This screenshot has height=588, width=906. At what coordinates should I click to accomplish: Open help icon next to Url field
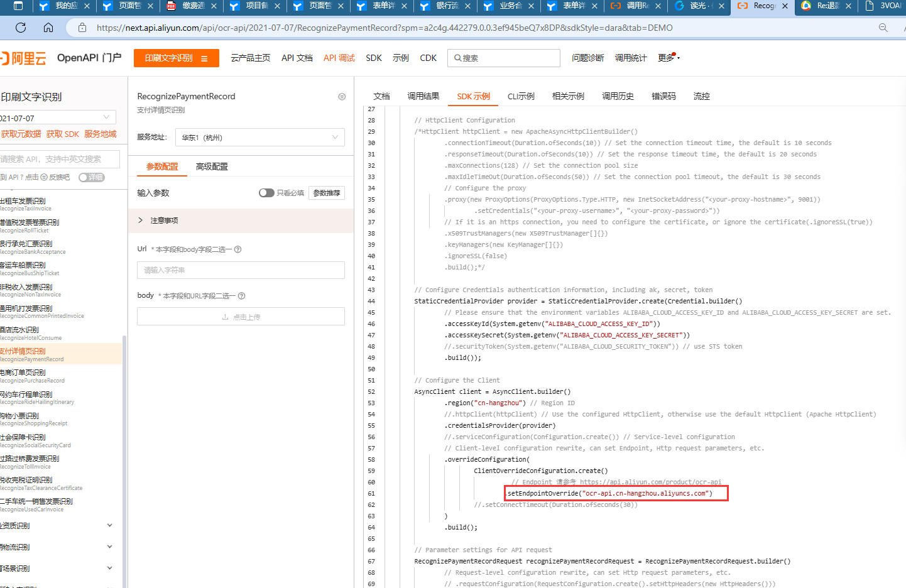tap(238, 249)
